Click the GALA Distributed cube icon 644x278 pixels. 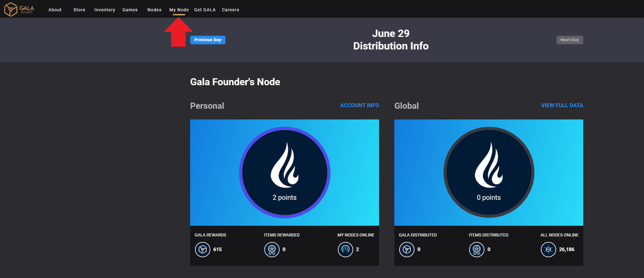[406, 249]
